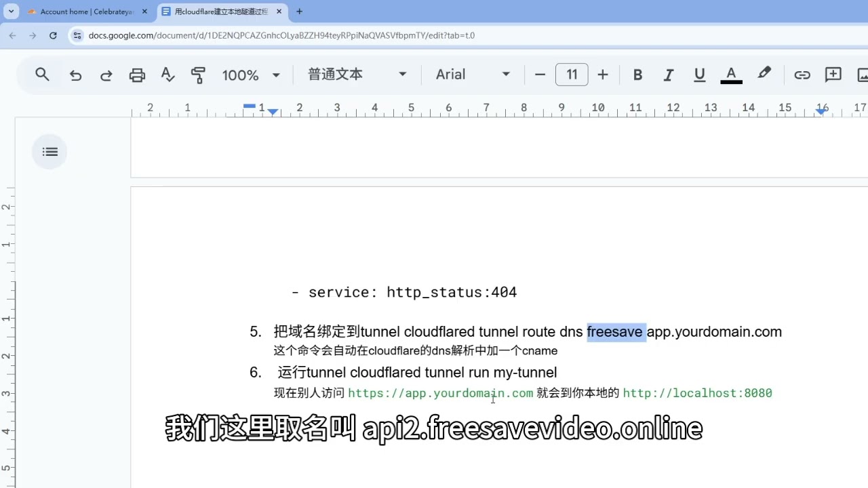
Task: Go forward in browser history
Action: pos(33,35)
